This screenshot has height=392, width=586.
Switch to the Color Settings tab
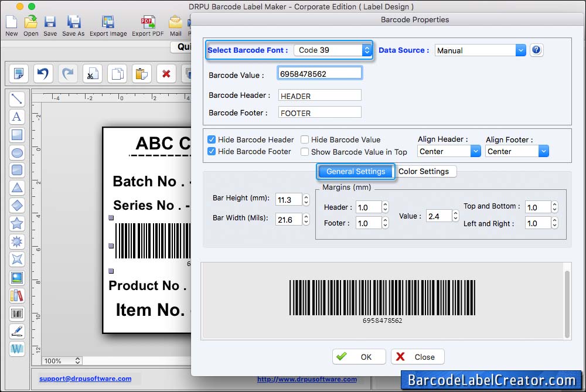coord(424,171)
